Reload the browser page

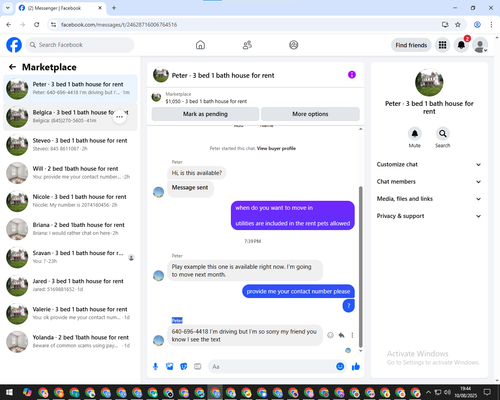[37, 25]
